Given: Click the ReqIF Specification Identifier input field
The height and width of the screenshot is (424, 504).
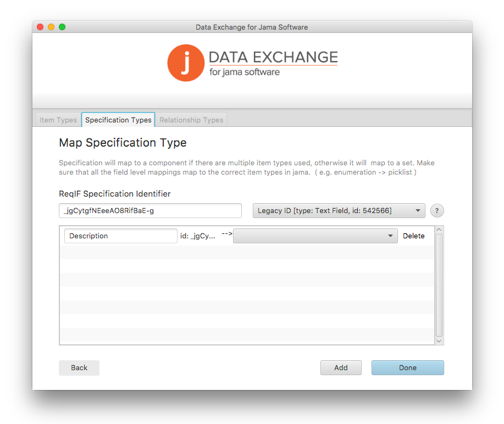Looking at the screenshot, I should [x=150, y=211].
